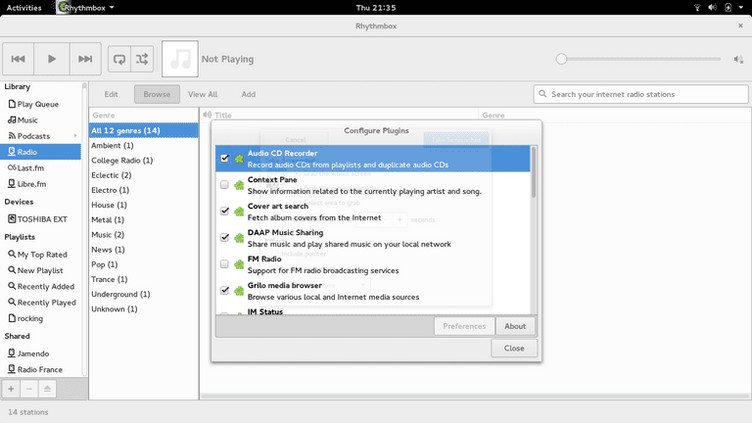Image resolution: width=752 pixels, height=423 pixels.
Task: Select Metal (1) genre
Action: click(x=143, y=220)
